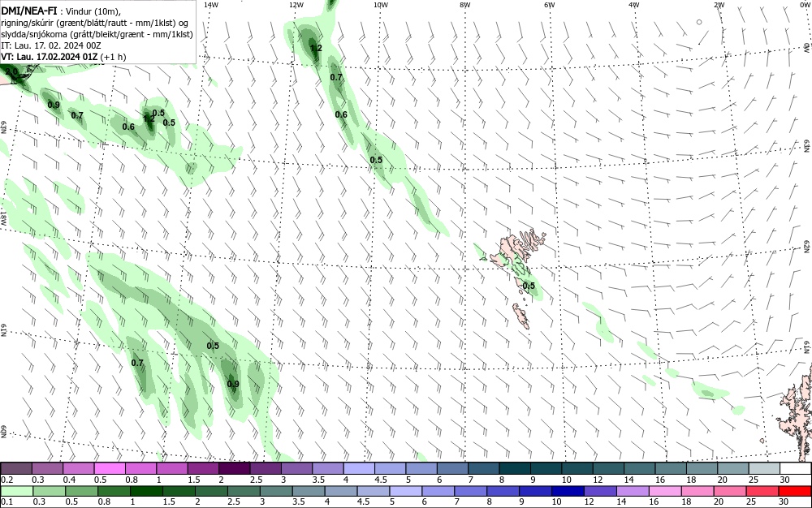Click the "1.2" value near the 12W meridian
This screenshot has height=508, width=812.
tap(316, 48)
